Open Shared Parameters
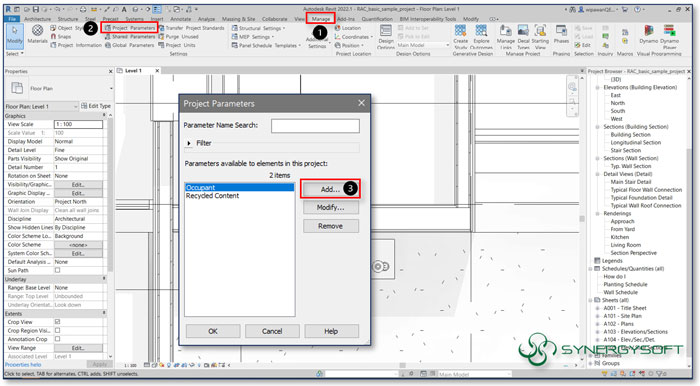Viewport: 700px width, 386px height. click(x=130, y=37)
